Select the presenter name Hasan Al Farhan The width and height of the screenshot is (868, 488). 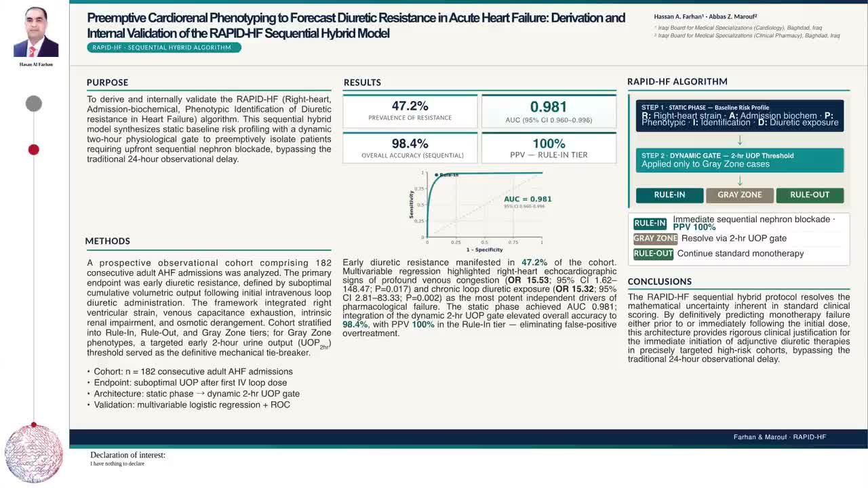pyautogui.click(x=36, y=64)
